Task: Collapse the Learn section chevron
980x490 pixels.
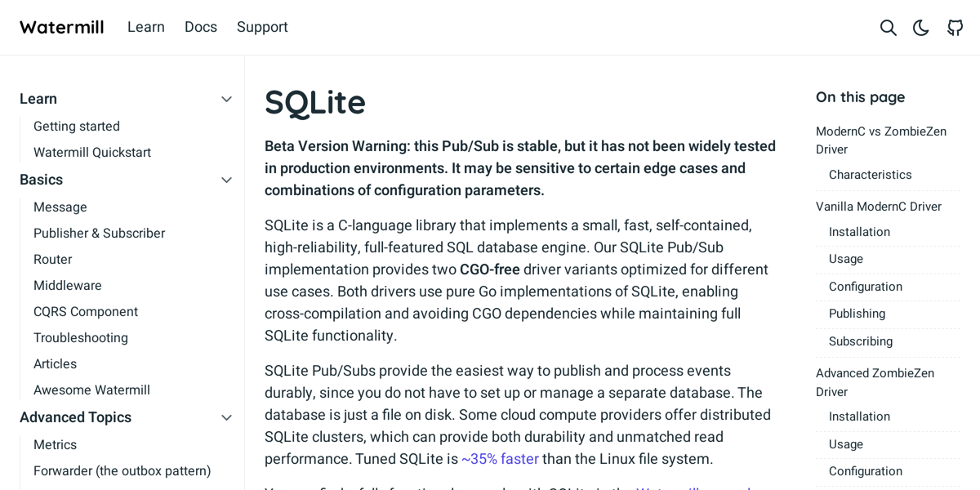Action: (226, 99)
